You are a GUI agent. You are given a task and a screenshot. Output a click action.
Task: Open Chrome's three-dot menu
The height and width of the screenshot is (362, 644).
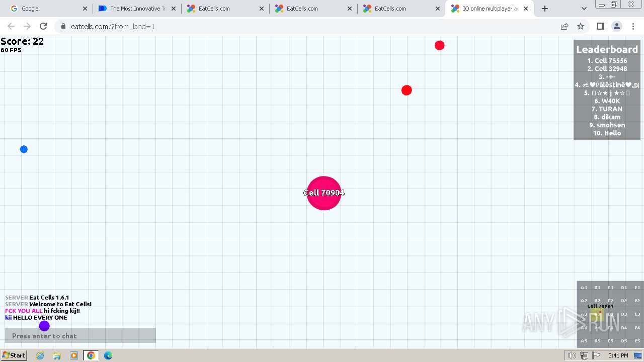(x=633, y=26)
